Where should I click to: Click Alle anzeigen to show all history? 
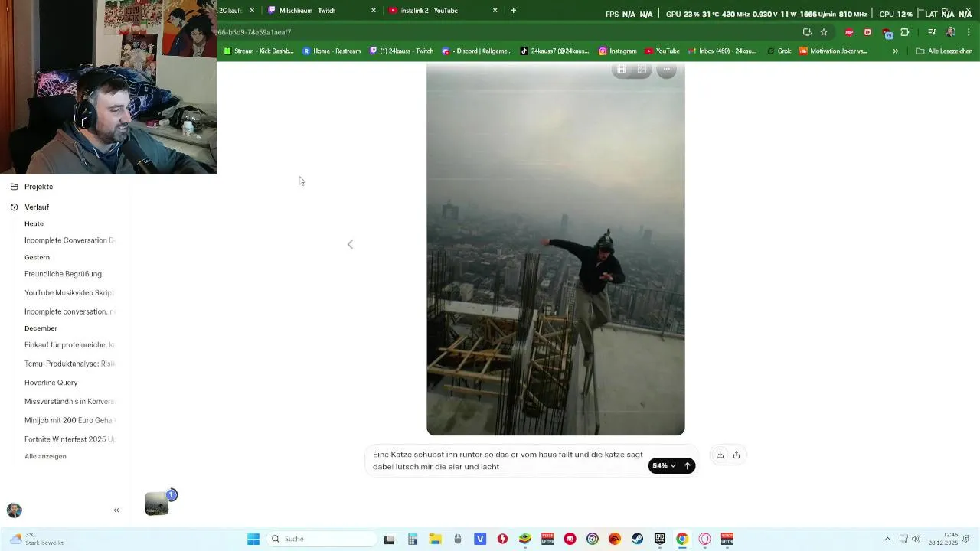point(45,456)
